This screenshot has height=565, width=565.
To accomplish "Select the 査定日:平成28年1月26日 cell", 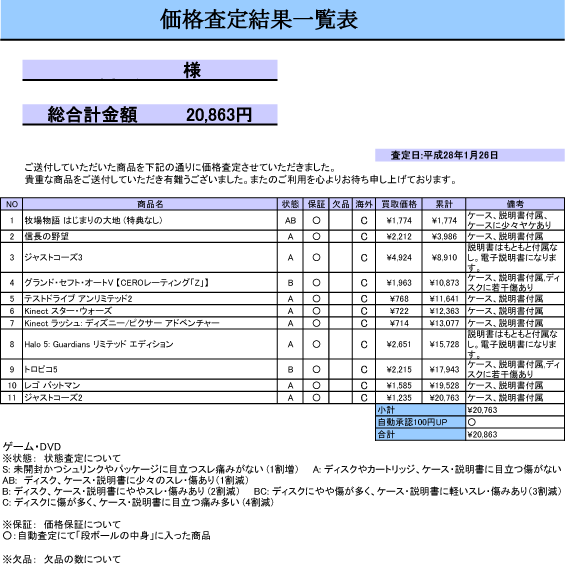I will (470, 155).
